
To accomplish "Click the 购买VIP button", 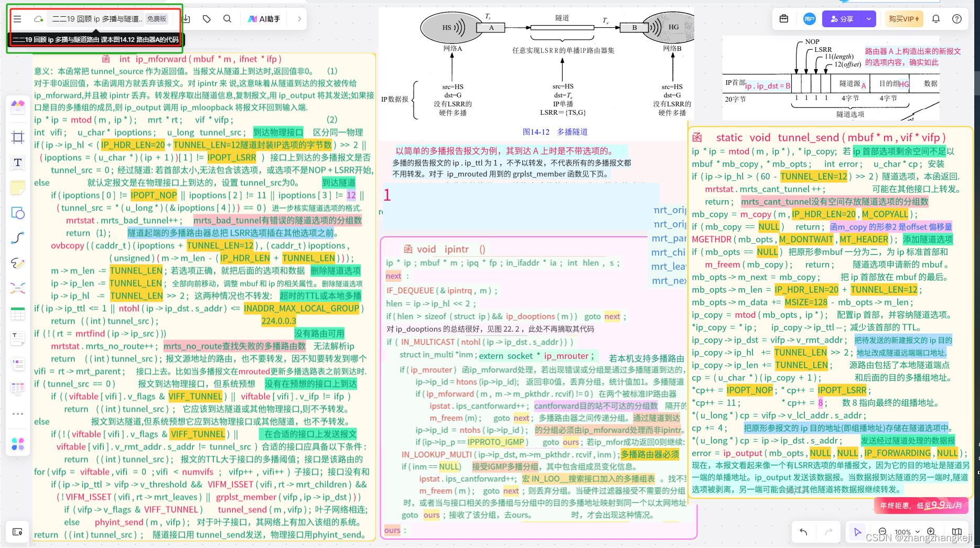I will click(904, 19).
